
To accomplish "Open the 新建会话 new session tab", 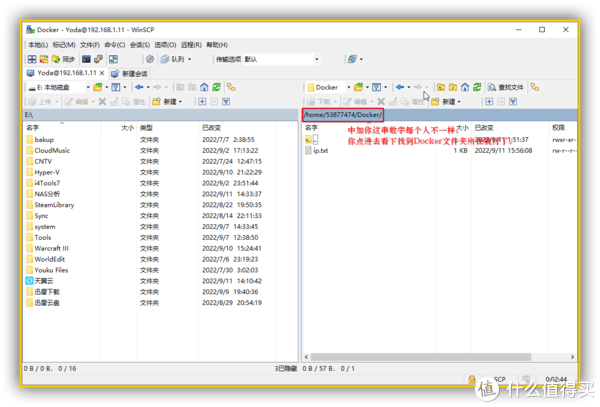I will (130, 73).
